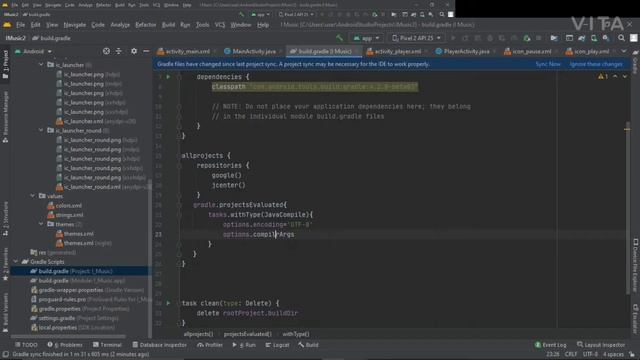Open the Tools menu
640x360 pixels.
click(202, 25)
